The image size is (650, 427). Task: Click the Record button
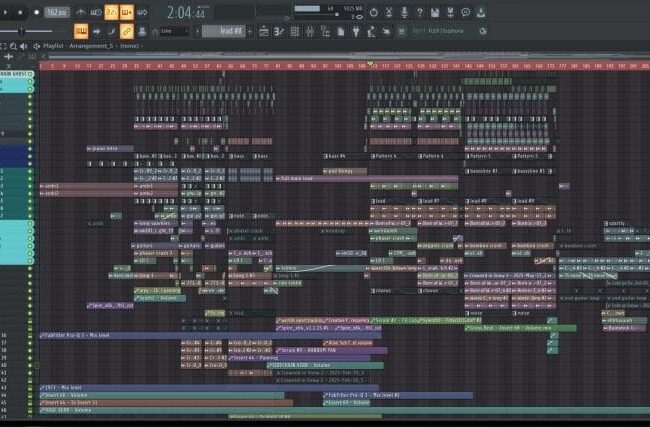(36, 12)
